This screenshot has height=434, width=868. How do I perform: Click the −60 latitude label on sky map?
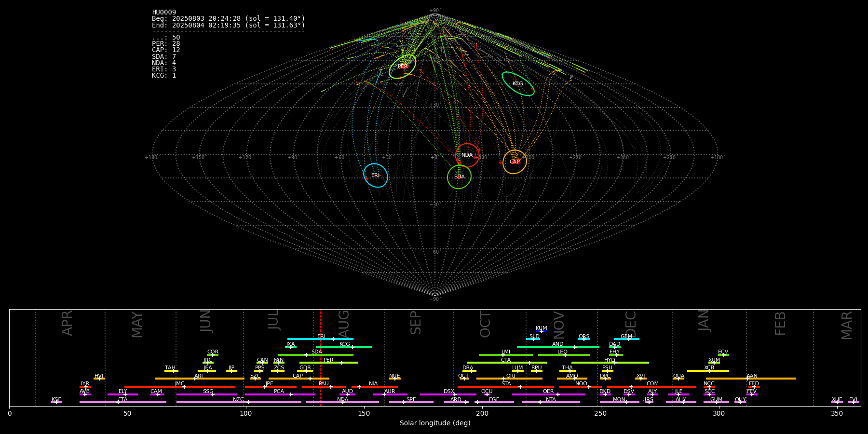point(434,252)
